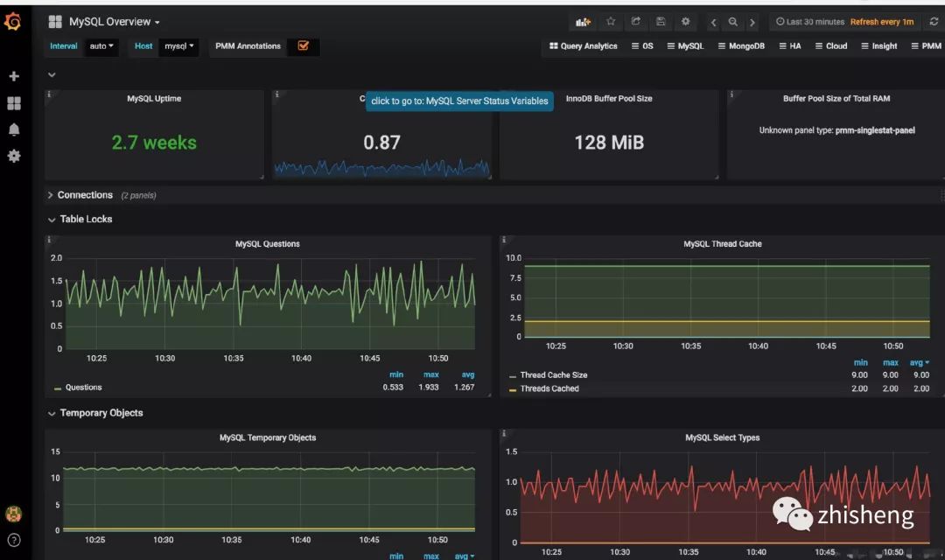
Task: Click the MySQL Uptime panel title
Action: pos(154,99)
